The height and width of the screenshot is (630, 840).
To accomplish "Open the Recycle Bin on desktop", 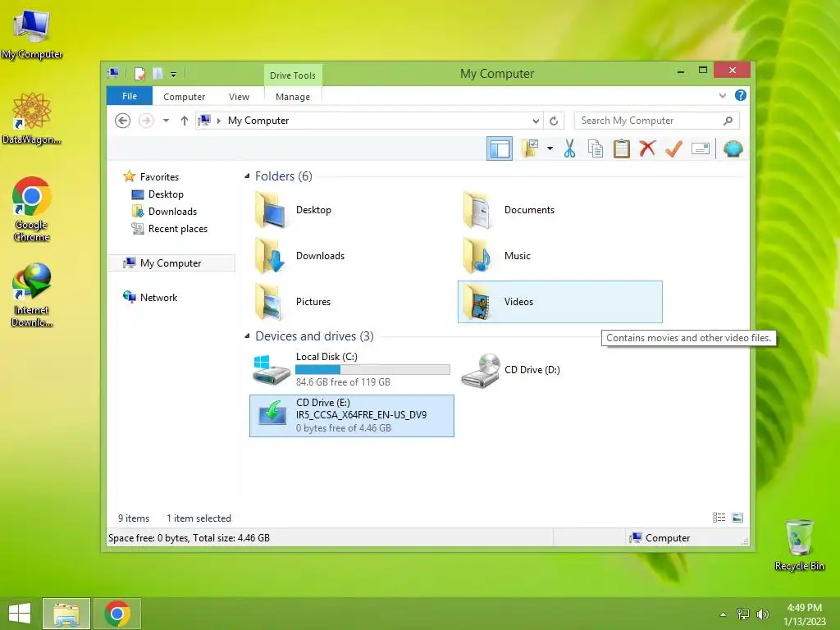I will coord(799,545).
